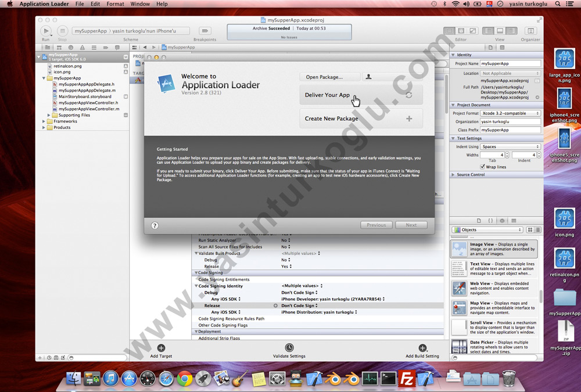Toggle the Navigator pane view button
This screenshot has width=581, height=392.
click(x=489, y=31)
